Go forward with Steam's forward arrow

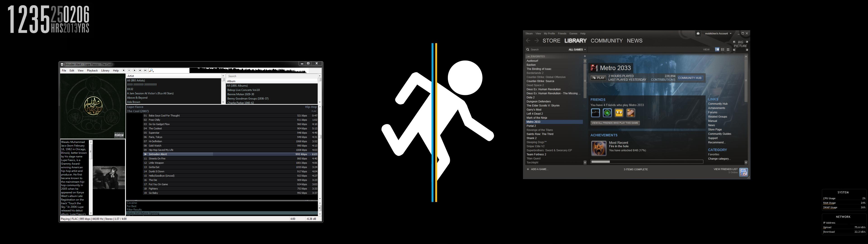point(537,41)
